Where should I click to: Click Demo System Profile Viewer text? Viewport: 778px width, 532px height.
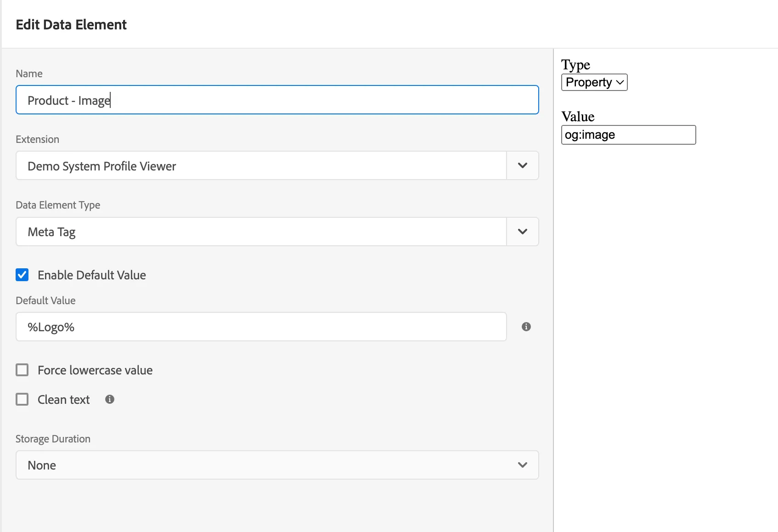102,166
